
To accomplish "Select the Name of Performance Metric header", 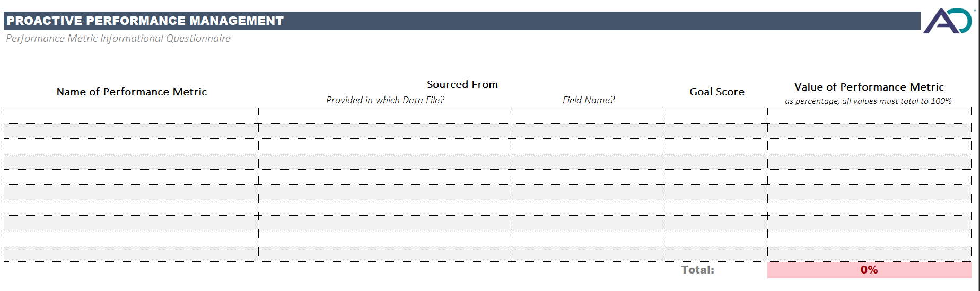I will coord(132,92).
